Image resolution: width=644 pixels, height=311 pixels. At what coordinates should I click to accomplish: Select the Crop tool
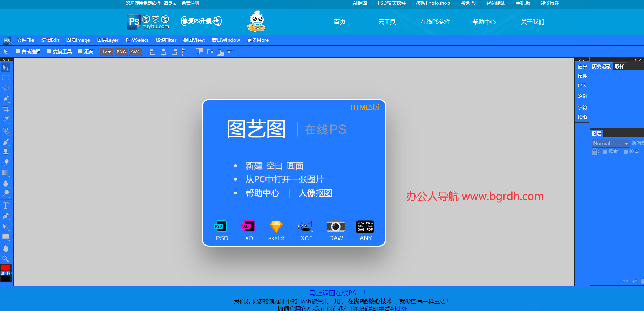pyautogui.click(x=6, y=109)
